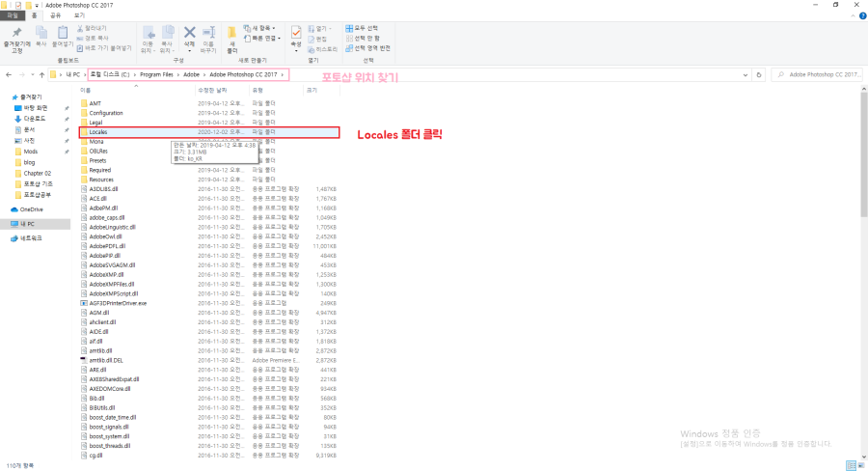Refresh the folder view with the refresh icon
Viewport: 868px width, 471px height.
tap(759, 75)
